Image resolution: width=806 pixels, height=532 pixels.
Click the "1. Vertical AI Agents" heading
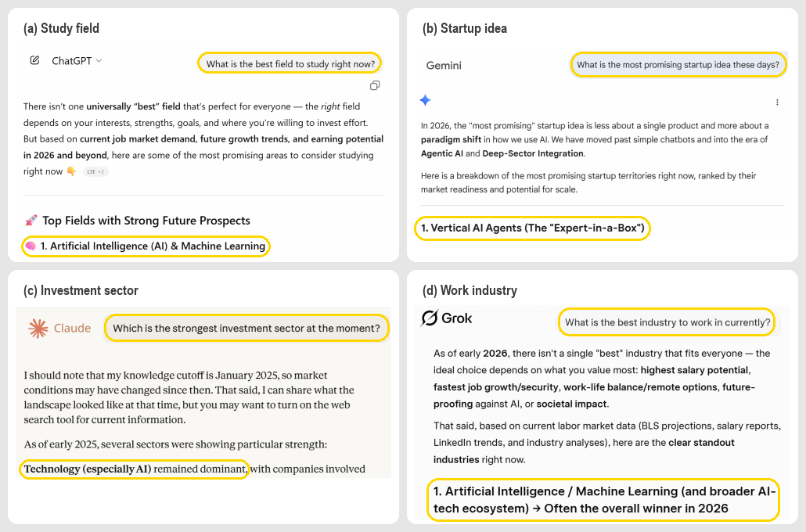pos(532,228)
